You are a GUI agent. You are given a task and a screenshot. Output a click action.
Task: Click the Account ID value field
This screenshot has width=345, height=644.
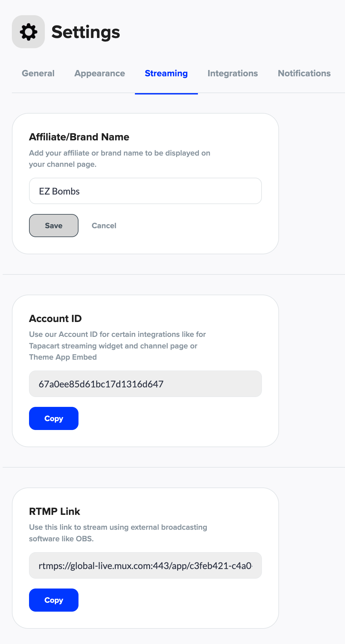click(145, 384)
